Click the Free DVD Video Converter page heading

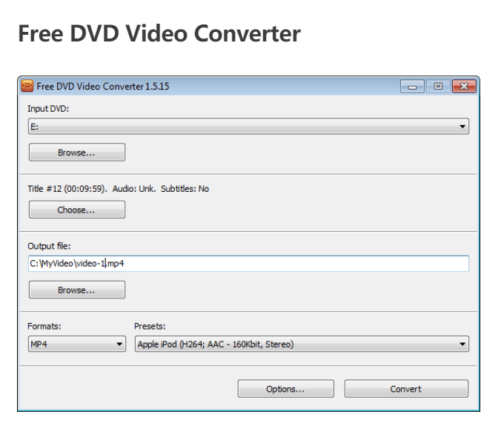[159, 33]
